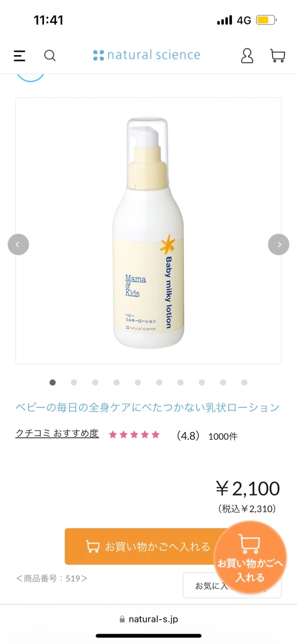Tap the orange お買い物かごへ入れる button
The height and width of the screenshot is (644, 297).
tap(147, 546)
